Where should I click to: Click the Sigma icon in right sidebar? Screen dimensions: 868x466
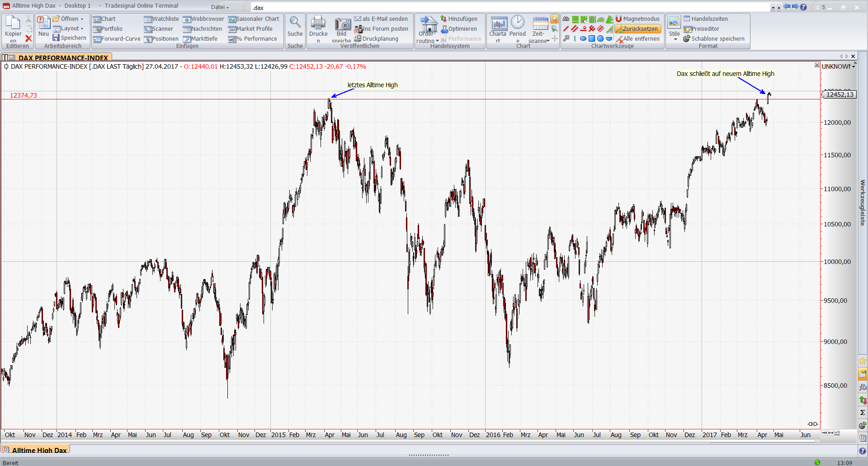coord(863,412)
